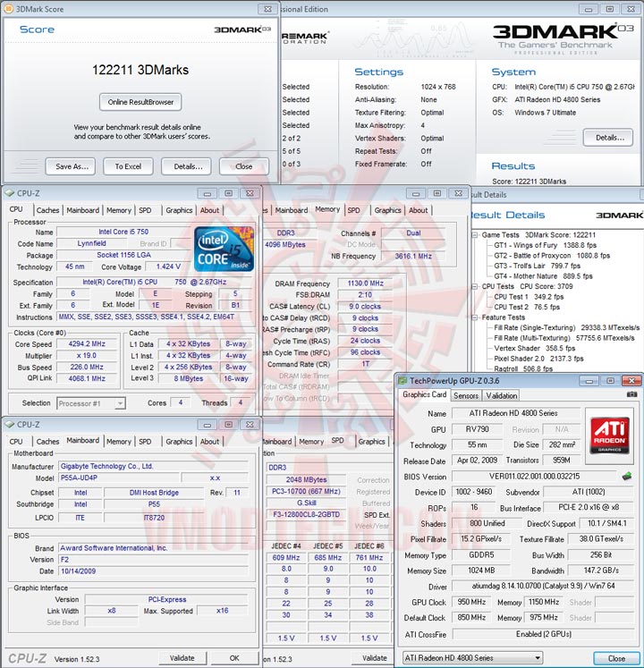Viewport: 644px width, 668px height.
Task: Click title icon of CPU-Z Motherboard window
Action: [x=9, y=424]
